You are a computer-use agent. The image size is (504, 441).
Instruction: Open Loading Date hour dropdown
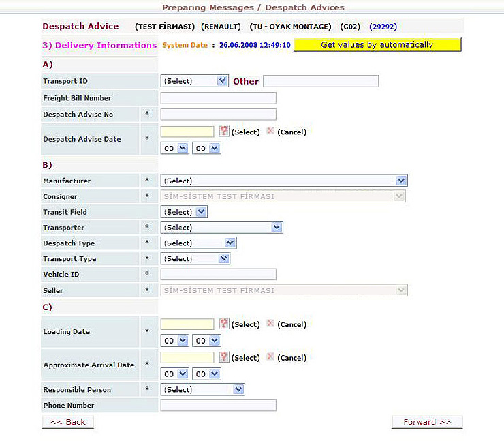point(175,341)
